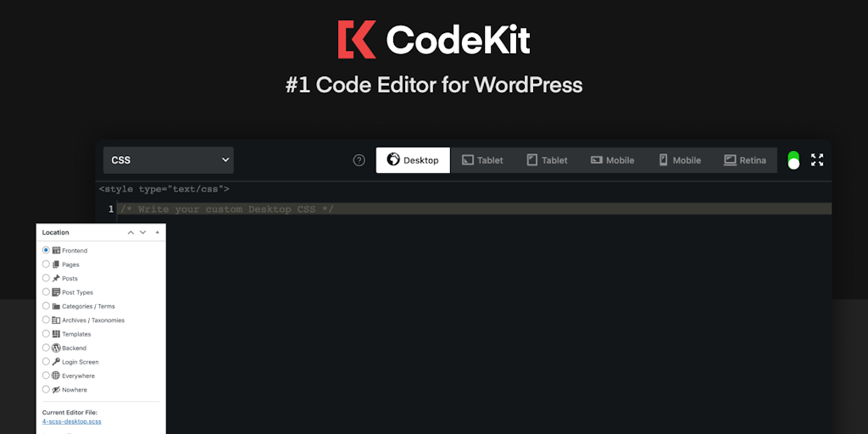Select the Post Types radio button
This screenshot has width=868, height=434.
46,292
